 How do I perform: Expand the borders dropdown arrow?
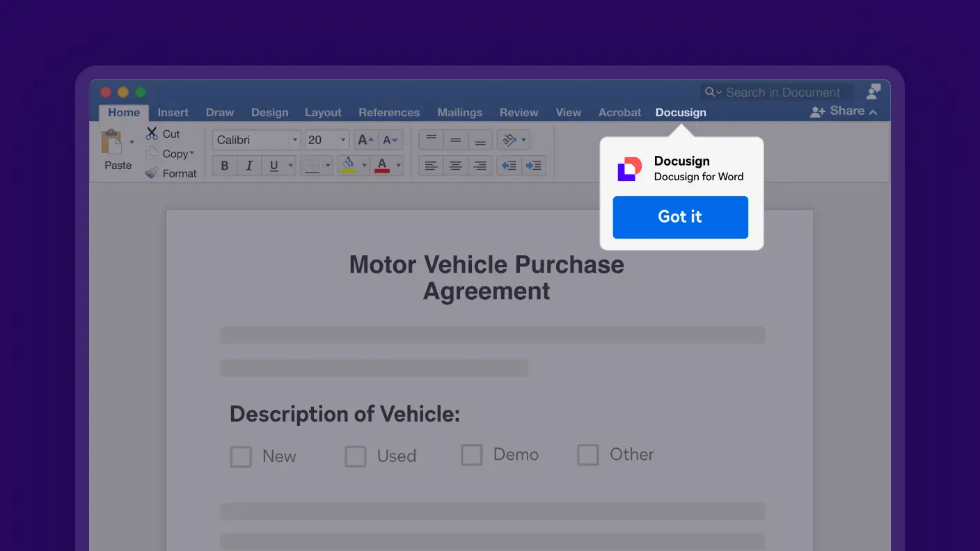(328, 166)
